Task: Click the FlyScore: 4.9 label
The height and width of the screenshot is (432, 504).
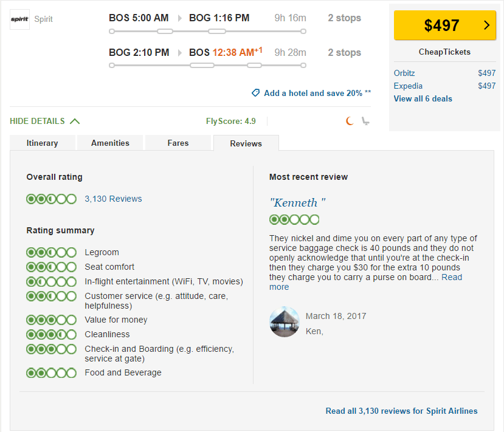Action: tap(231, 121)
